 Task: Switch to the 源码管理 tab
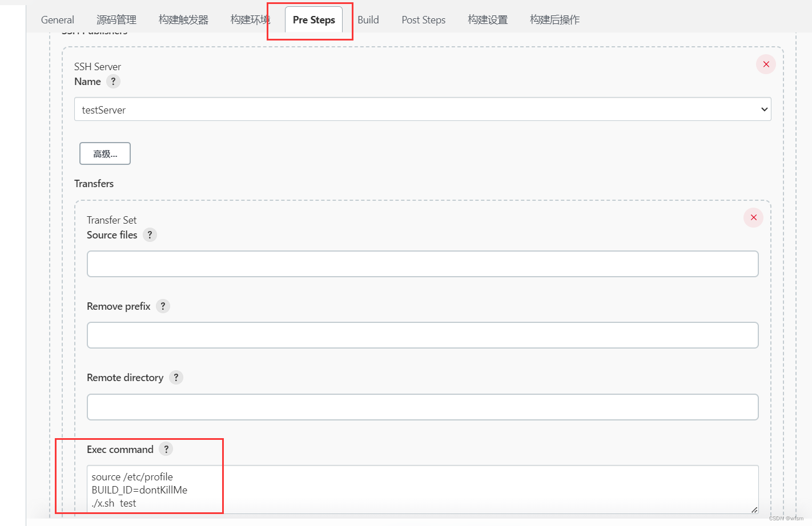coord(116,20)
